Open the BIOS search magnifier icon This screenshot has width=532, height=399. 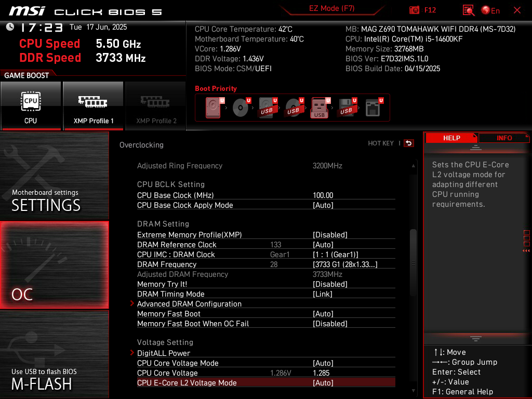pyautogui.click(x=469, y=10)
